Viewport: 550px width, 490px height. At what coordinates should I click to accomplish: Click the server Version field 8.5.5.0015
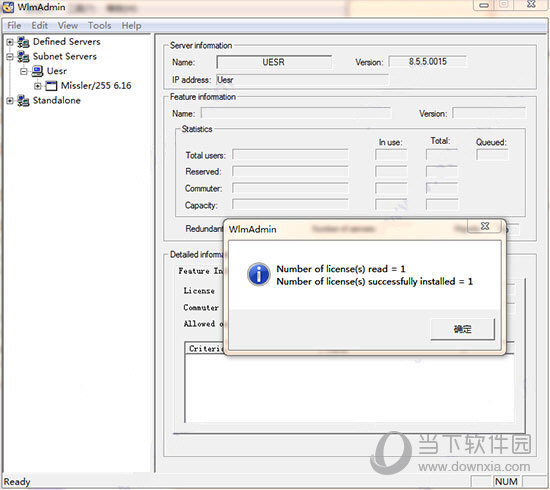(428, 62)
